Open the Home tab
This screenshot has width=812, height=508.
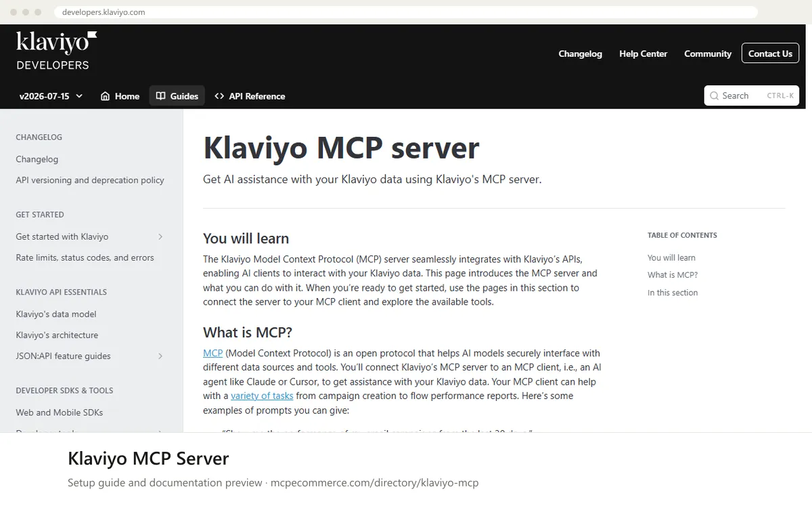[120, 96]
